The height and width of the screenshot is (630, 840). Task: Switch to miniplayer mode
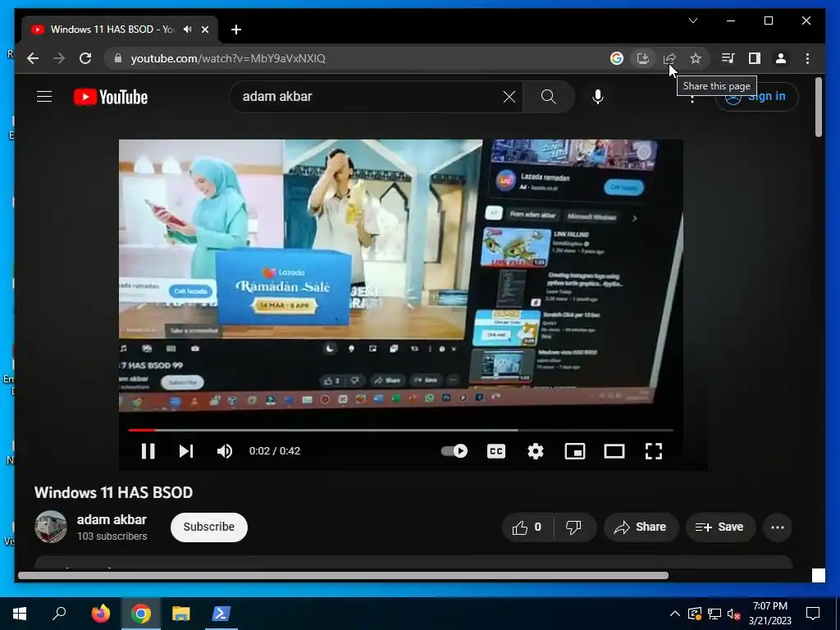tap(575, 451)
